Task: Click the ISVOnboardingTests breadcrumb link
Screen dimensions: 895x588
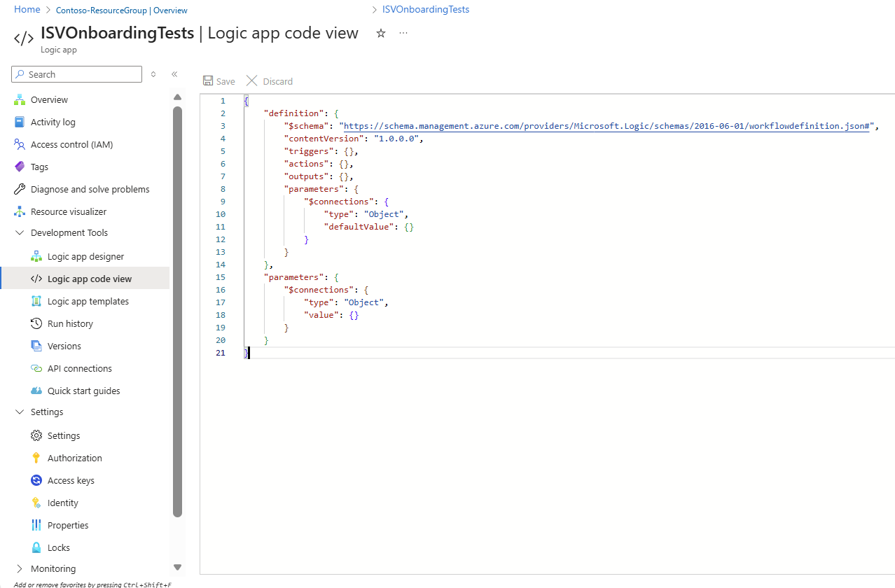Action: click(x=426, y=10)
